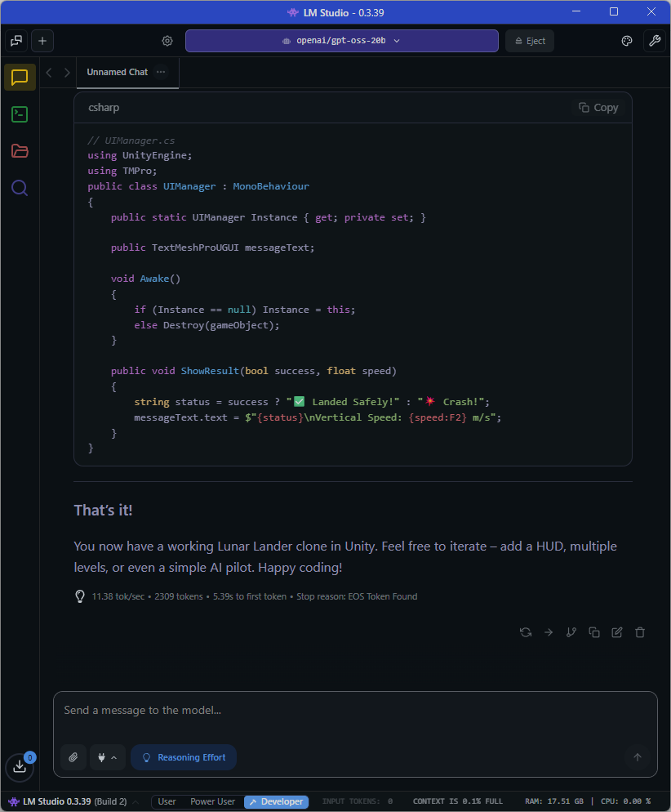The width and height of the screenshot is (671, 812).
Task: Open the openai/gpt-oss-20b model dropdown
Action: tap(341, 41)
